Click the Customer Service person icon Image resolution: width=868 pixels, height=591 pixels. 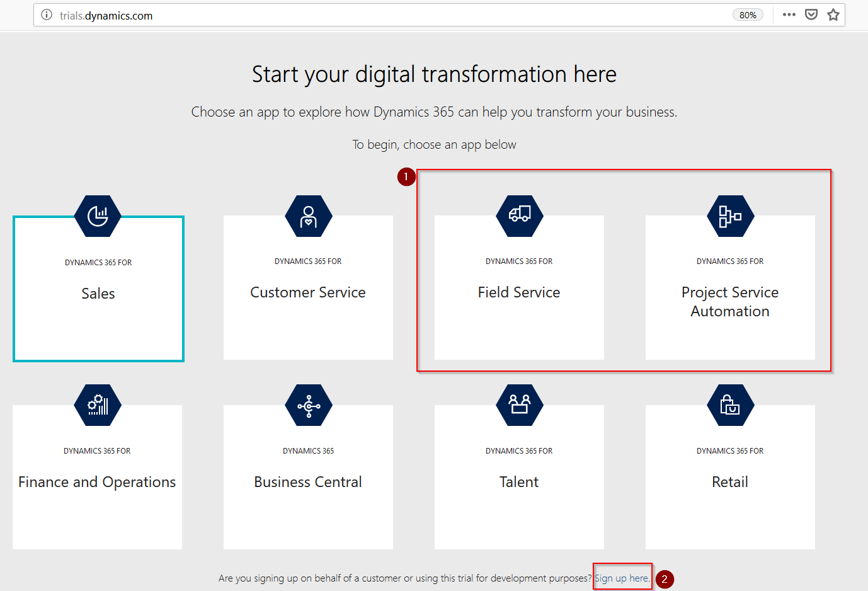(x=308, y=216)
